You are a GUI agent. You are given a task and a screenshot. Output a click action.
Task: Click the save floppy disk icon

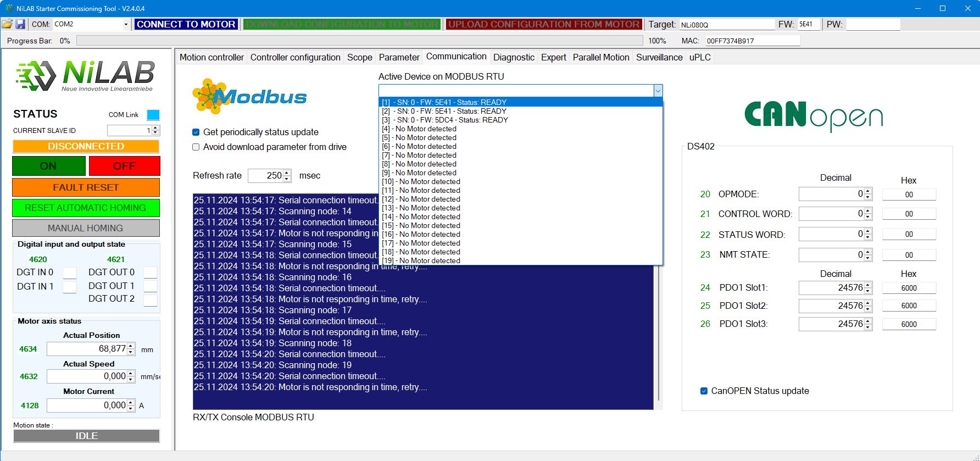(20, 24)
